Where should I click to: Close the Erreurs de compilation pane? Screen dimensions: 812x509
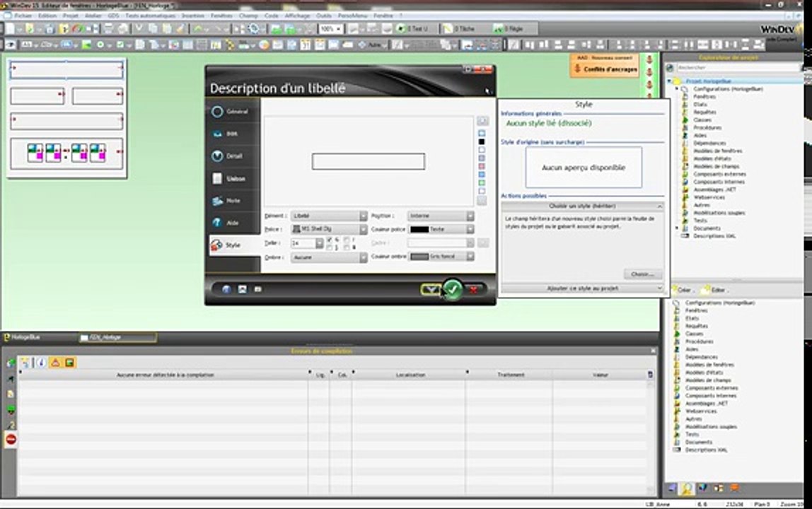tap(653, 351)
